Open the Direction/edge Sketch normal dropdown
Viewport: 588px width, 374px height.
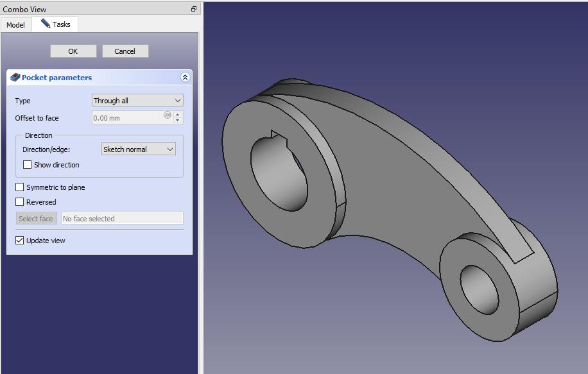[x=139, y=149]
